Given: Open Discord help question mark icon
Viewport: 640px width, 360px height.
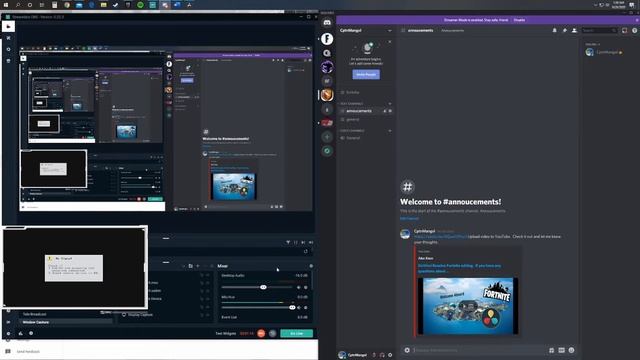Looking at the screenshot, I should (x=634, y=30).
